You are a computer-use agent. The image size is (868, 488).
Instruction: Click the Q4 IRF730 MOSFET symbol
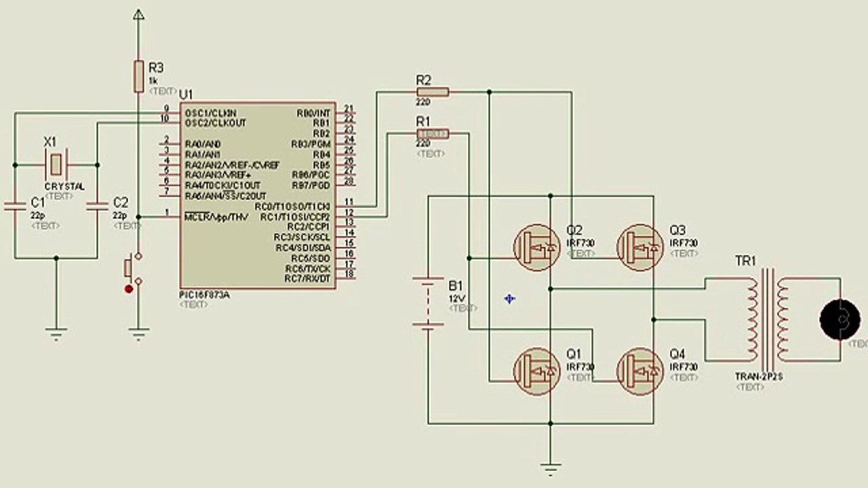(x=639, y=371)
